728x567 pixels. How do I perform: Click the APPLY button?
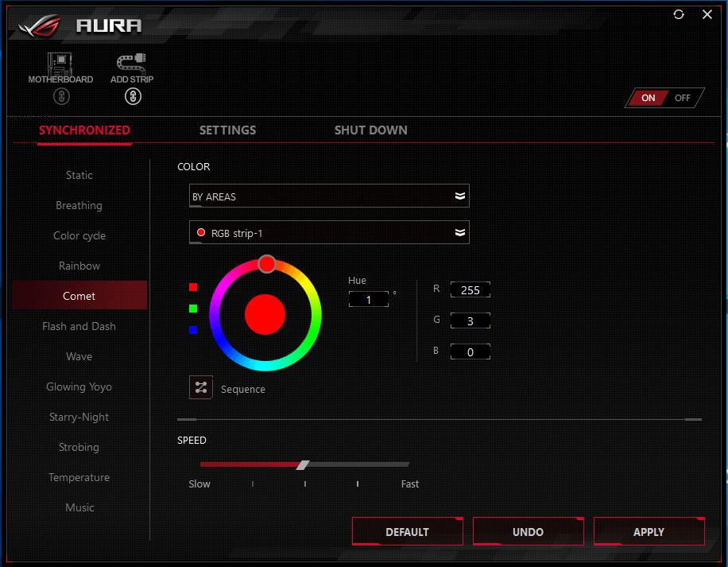[649, 531]
